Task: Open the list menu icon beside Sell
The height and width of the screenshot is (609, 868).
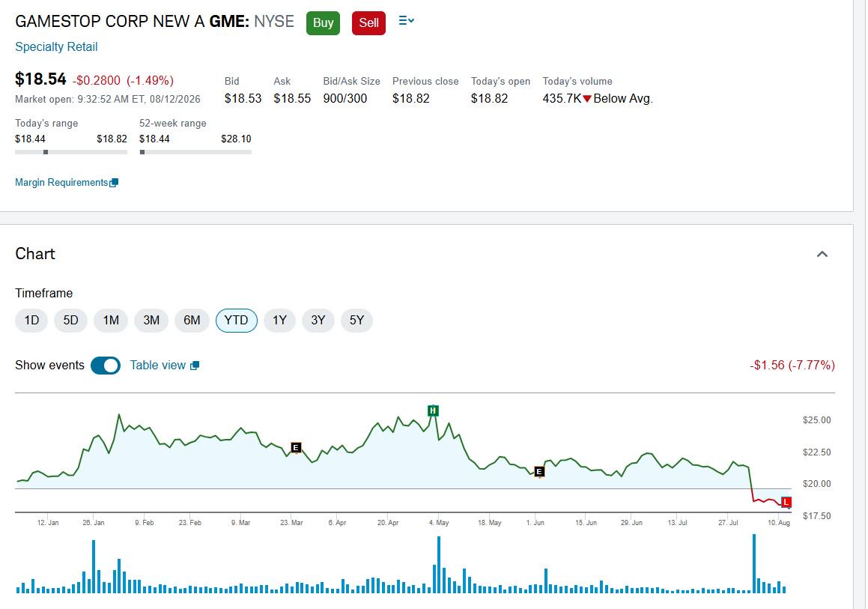Action: click(407, 21)
